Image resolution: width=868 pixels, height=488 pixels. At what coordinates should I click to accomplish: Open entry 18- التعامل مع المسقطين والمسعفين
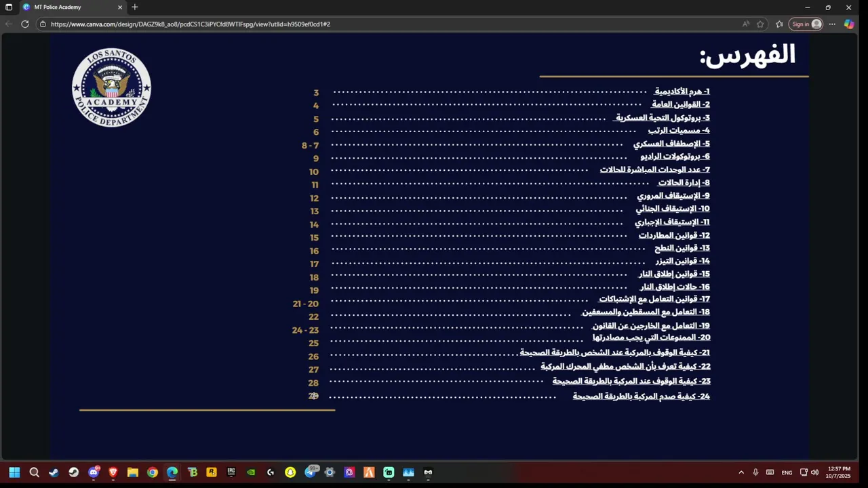coord(646,312)
